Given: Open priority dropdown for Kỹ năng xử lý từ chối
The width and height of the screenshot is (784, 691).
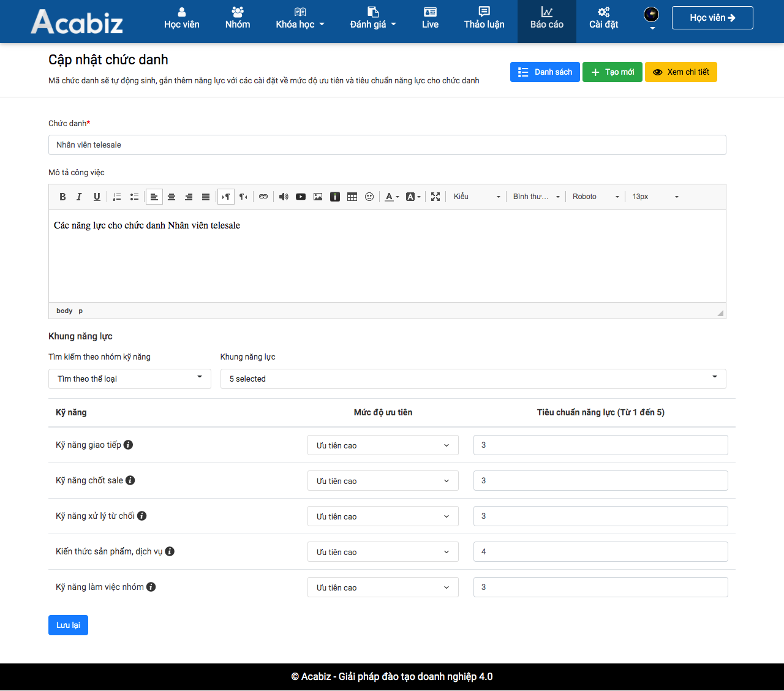Looking at the screenshot, I should coord(383,516).
